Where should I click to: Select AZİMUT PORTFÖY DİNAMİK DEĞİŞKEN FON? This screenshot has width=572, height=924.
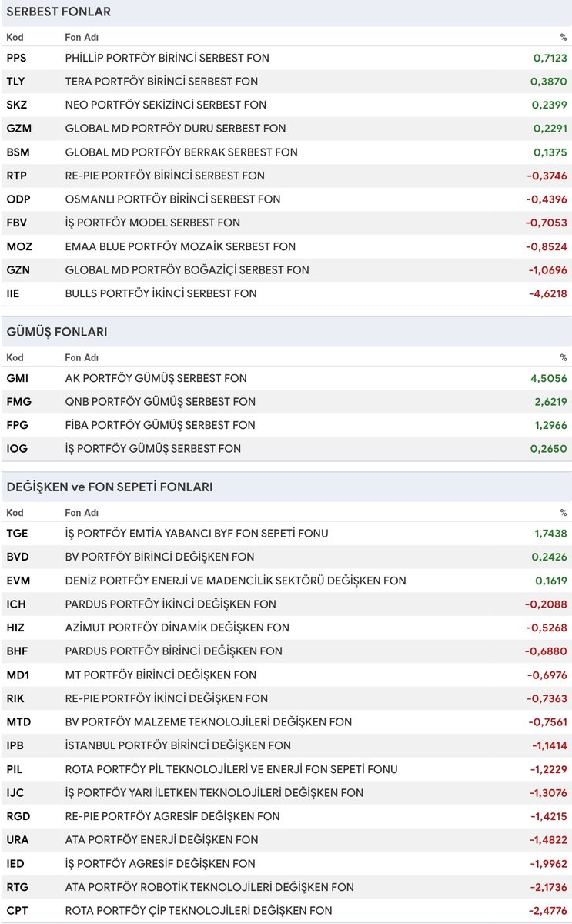[177, 628]
